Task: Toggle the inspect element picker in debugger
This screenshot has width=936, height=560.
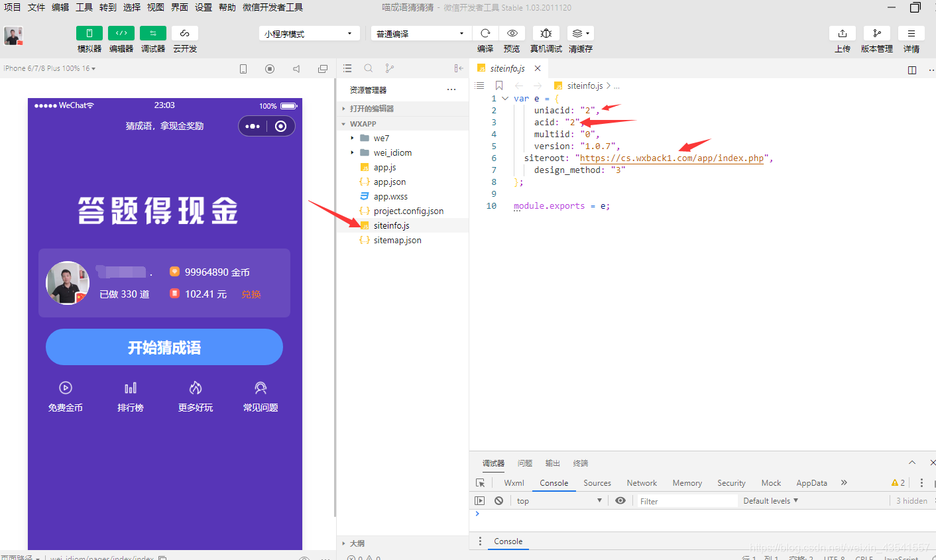Action: [481, 483]
